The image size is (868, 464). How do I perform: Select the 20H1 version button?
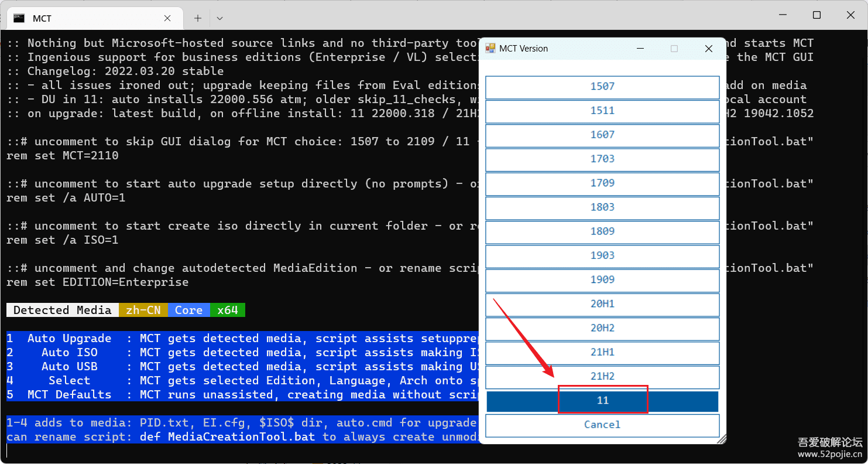602,303
